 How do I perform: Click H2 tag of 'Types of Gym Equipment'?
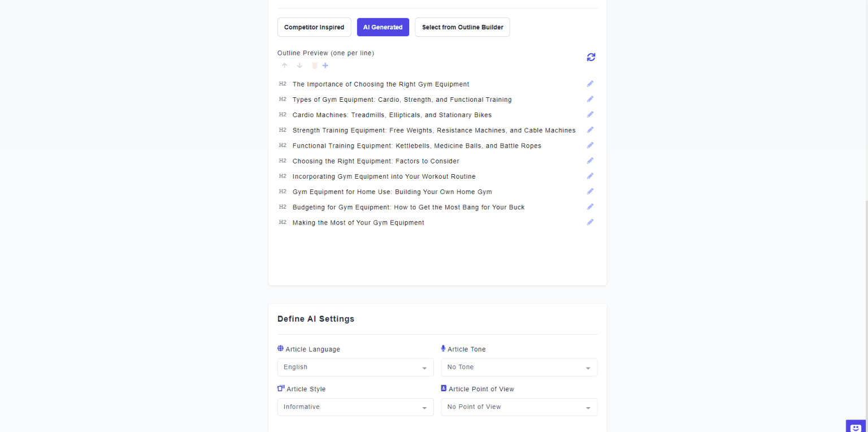click(x=283, y=100)
